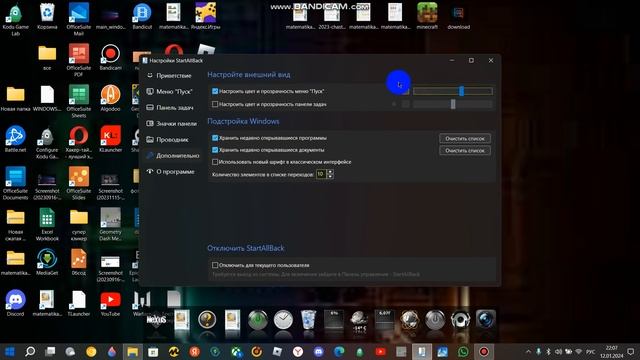Toggle storing recently opened documents
Screen dimensions: 640x360
point(215,150)
